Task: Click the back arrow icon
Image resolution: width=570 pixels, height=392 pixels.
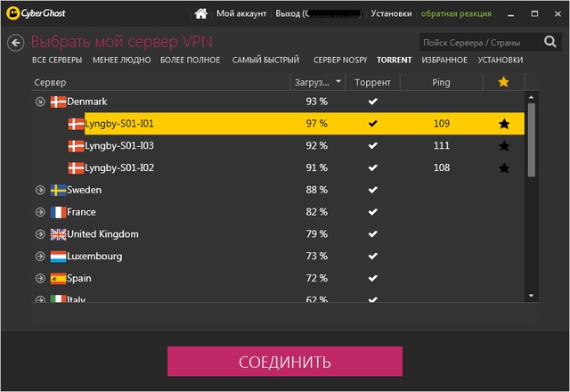Action: [15, 43]
